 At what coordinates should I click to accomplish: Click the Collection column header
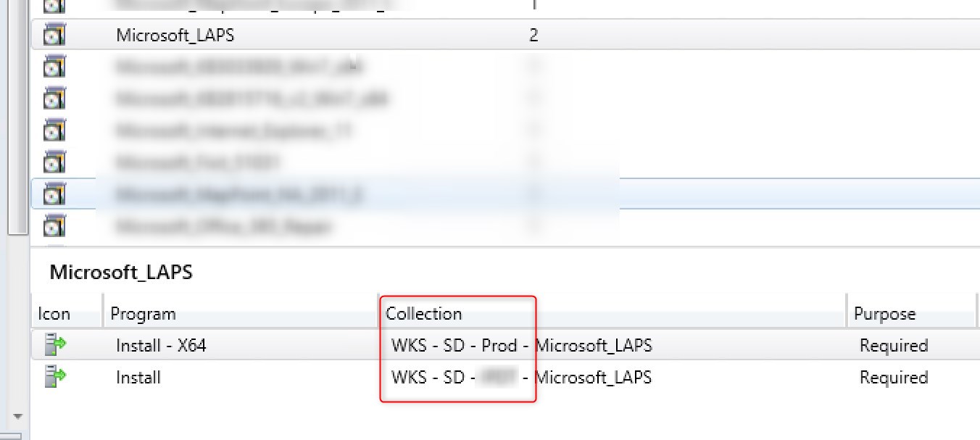[424, 313]
